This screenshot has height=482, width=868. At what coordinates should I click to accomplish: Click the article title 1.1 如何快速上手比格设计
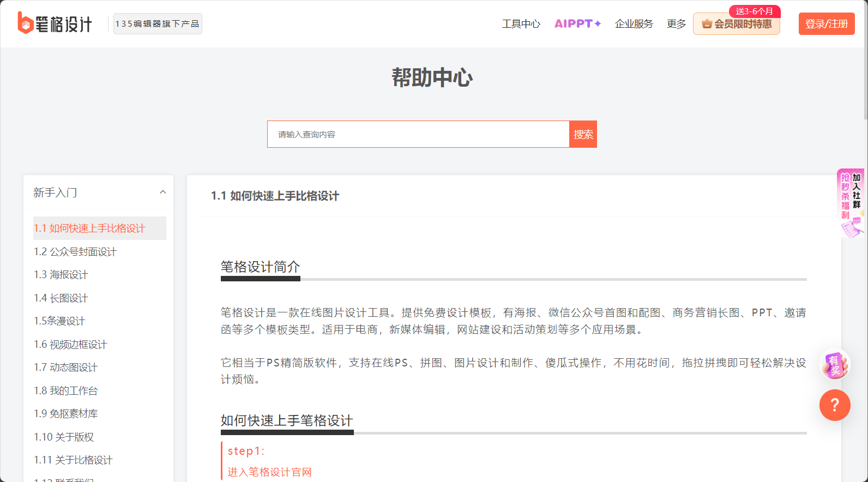(x=275, y=196)
